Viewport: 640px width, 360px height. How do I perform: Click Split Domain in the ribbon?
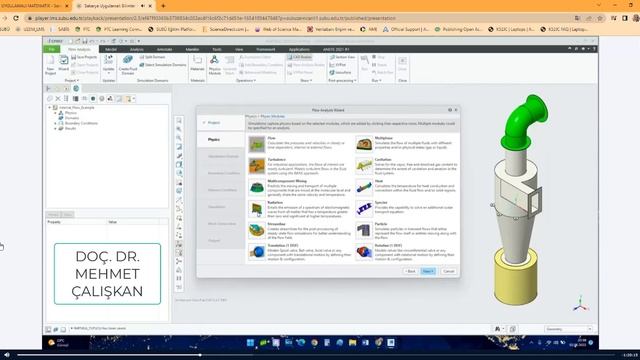(x=152, y=57)
